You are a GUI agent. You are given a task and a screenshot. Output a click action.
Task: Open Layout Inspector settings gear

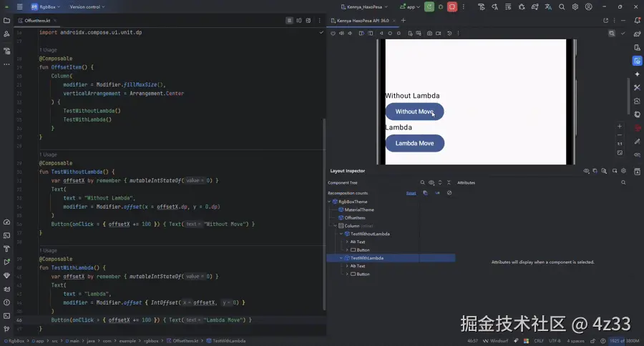click(x=623, y=171)
